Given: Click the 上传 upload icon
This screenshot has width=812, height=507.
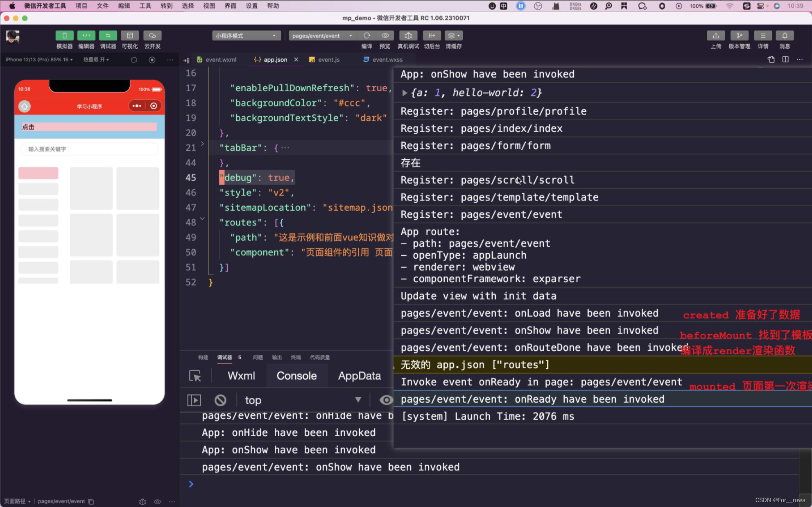Looking at the screenshot, I should tap(716, 36).
